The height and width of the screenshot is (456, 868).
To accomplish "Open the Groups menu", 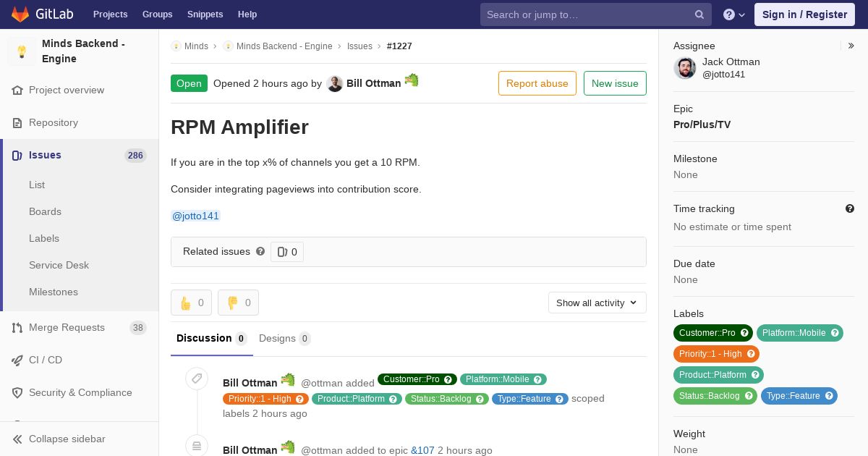I will click(158, 14).
